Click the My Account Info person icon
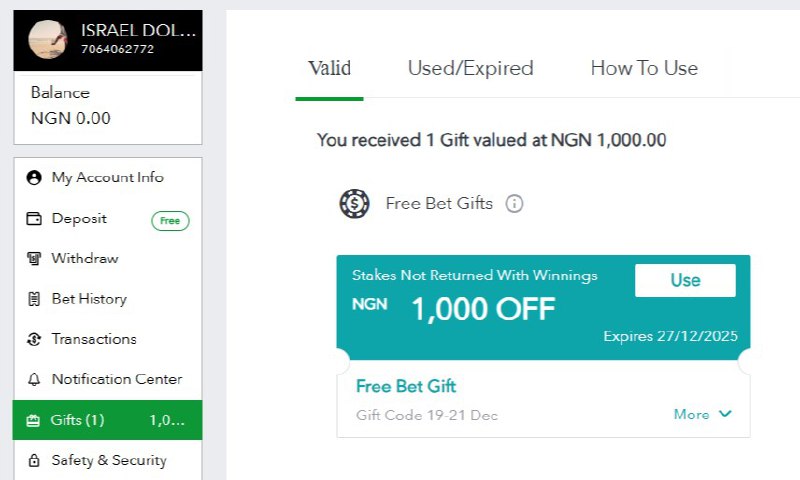Viewport: 800px width, 480px height. (33, 178)
